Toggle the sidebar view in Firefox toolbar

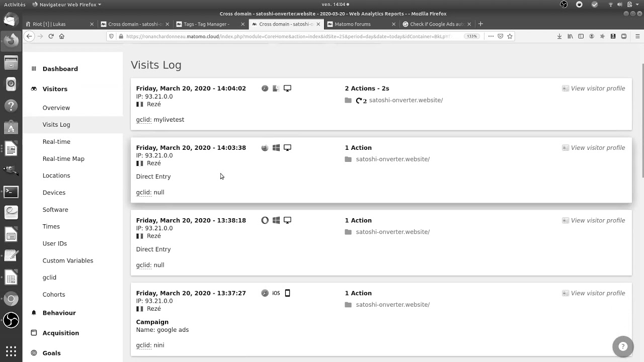[x=580, y=36]
